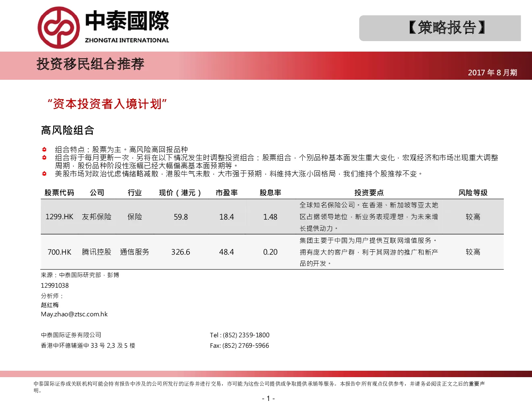Click the footer disclaimer starting 中泰国际证券或关联机构

tap(259, 387)
